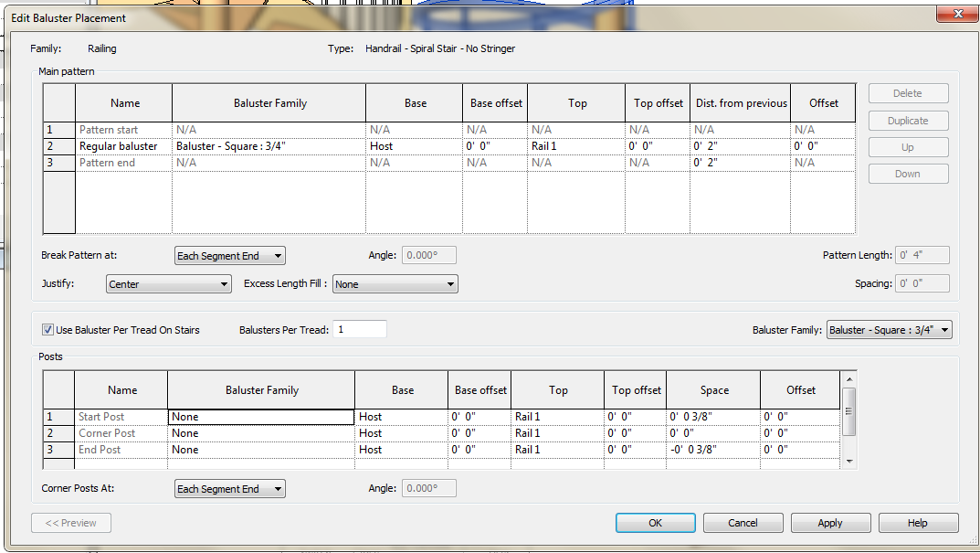
Task: Edit Start Post baluster family cell
Action: 261,417
